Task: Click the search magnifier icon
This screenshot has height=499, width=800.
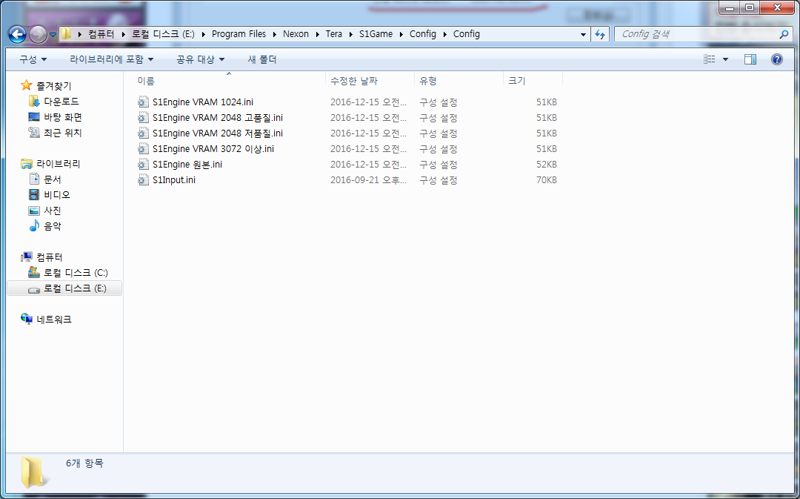Action: tap(784, 34)
